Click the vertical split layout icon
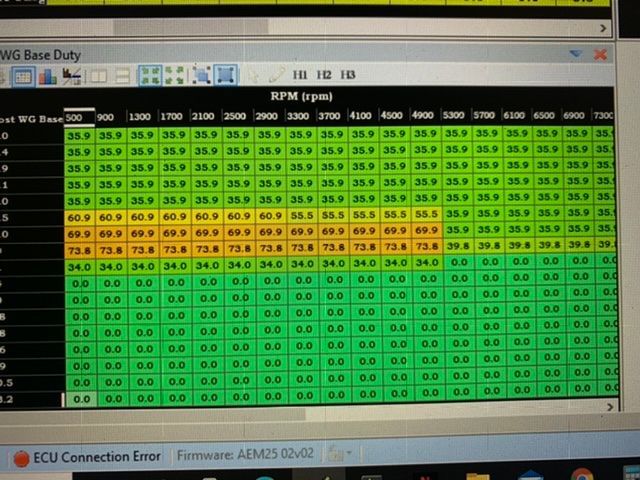This screenshot has height=480, width=640. click(97, 76)
